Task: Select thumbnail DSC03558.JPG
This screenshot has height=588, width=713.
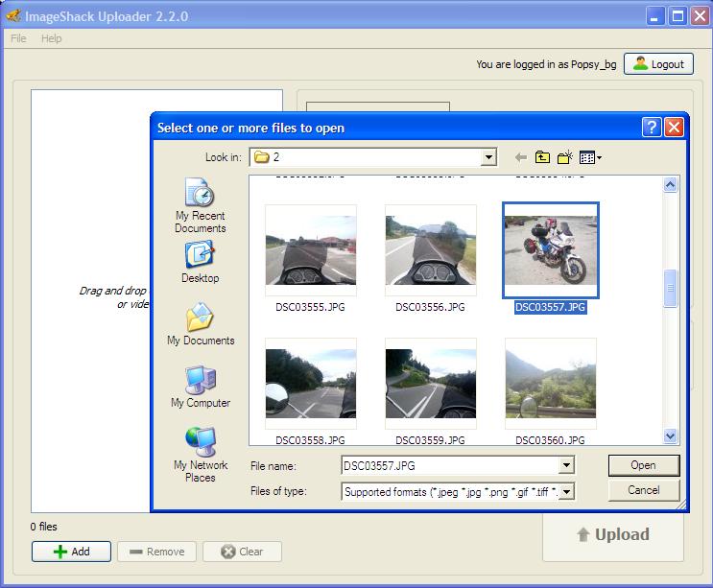Action: coord(311,383)
